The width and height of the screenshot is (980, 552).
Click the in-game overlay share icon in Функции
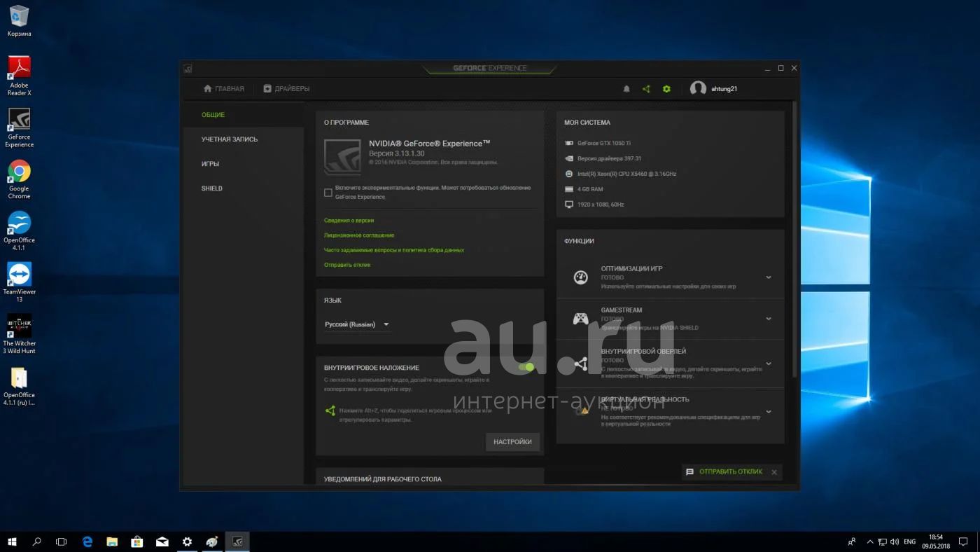pyautogui.click(x=580, y=364)
